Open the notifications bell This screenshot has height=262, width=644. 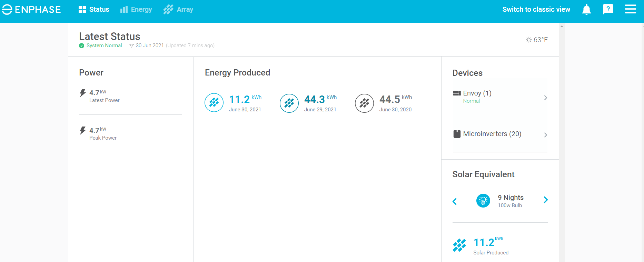click(586, 10)
